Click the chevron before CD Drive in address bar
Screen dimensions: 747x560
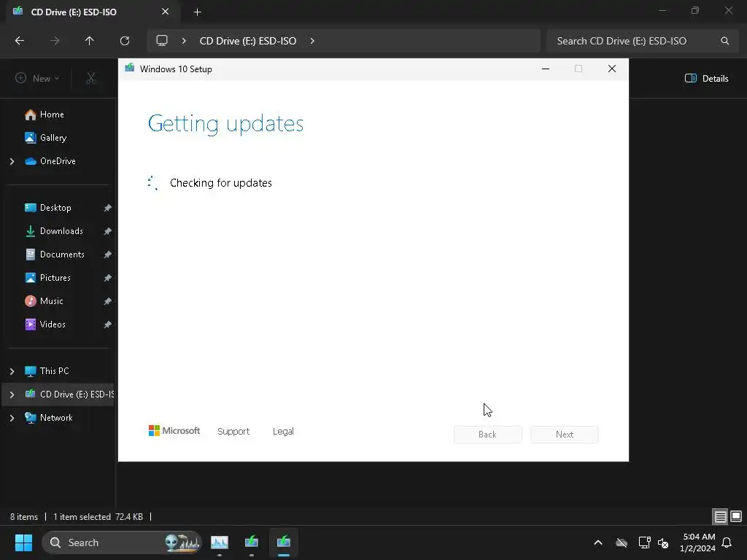pyautogui.click(x=184, y=41)
